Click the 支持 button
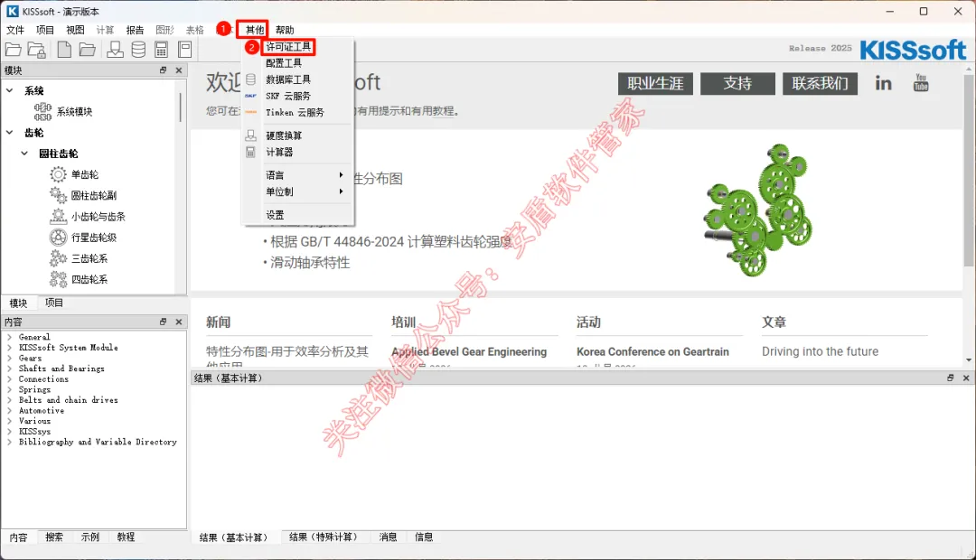This screenshot has width=976, height=560. point(737,83)
